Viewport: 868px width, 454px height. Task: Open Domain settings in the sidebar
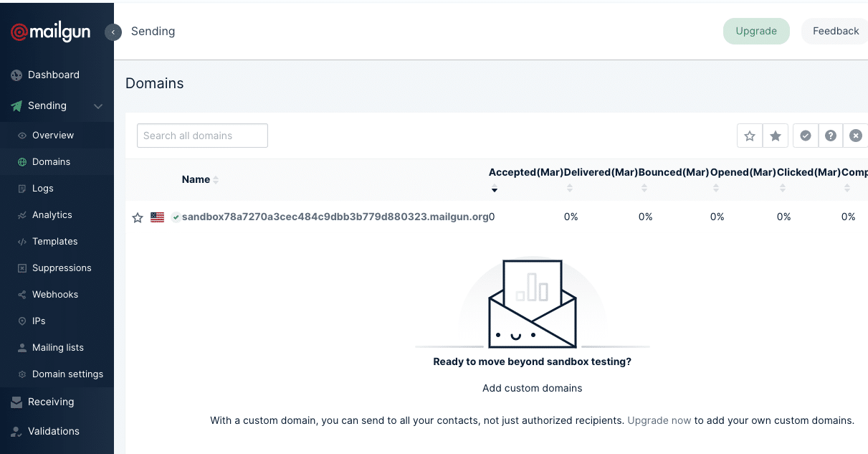[67, 374]
